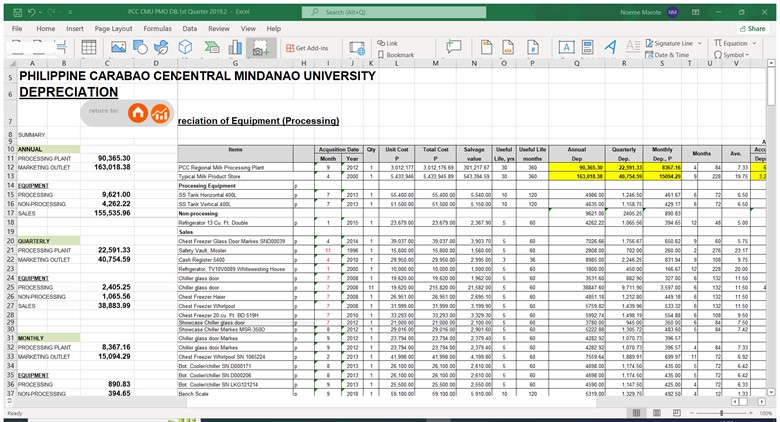
Task: Click the NM account avatar
Action: tap(673, 12)
